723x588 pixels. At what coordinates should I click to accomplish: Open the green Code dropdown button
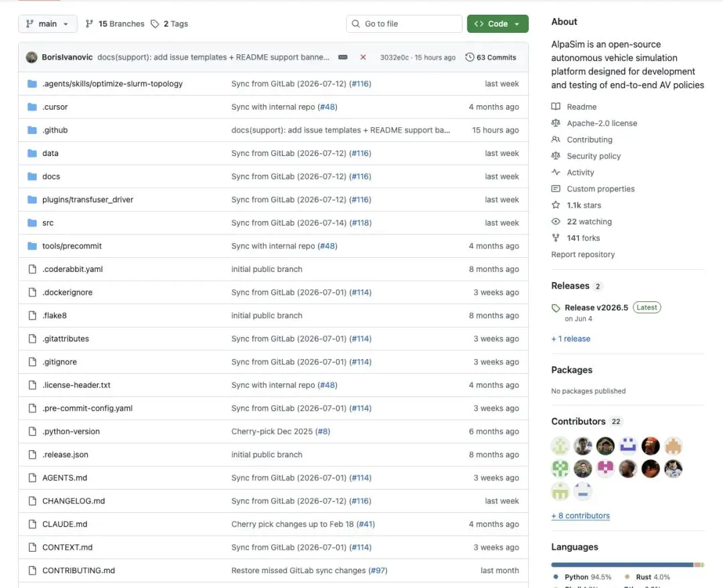click(497, 23)
